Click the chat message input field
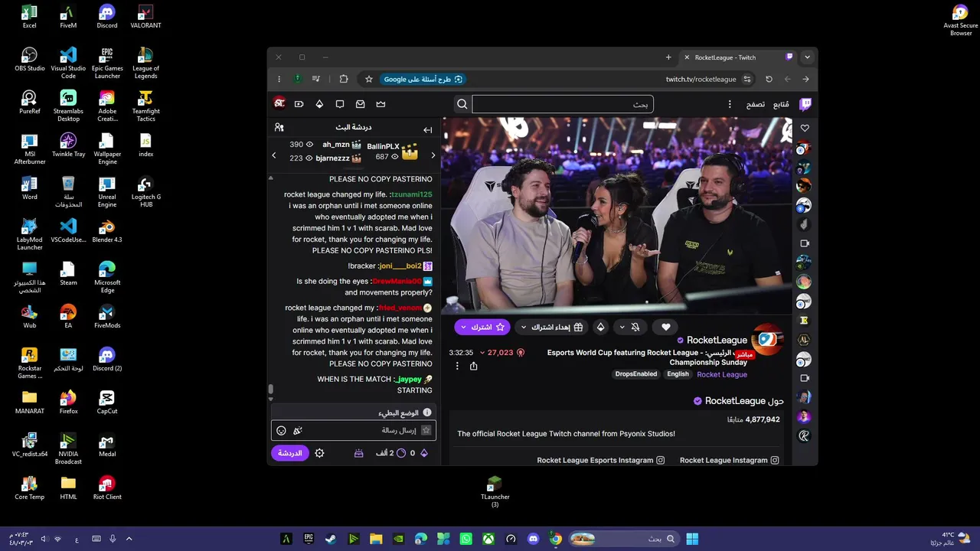The height and width of the screenshot is (551, 980). point(354,431)
